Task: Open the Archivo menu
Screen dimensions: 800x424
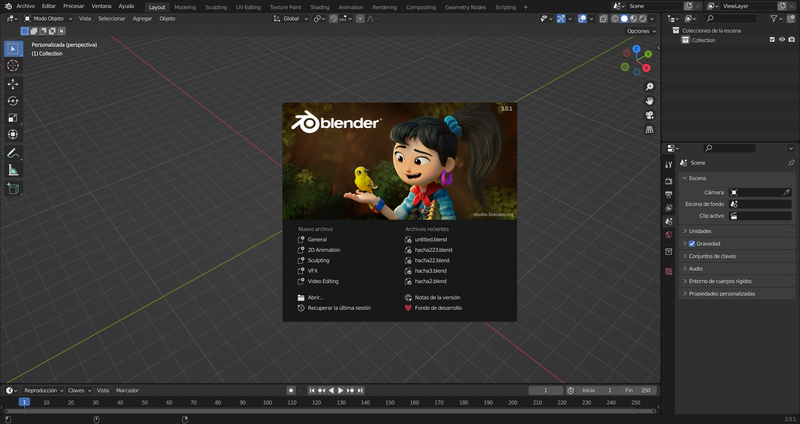Action: point(25,6)
